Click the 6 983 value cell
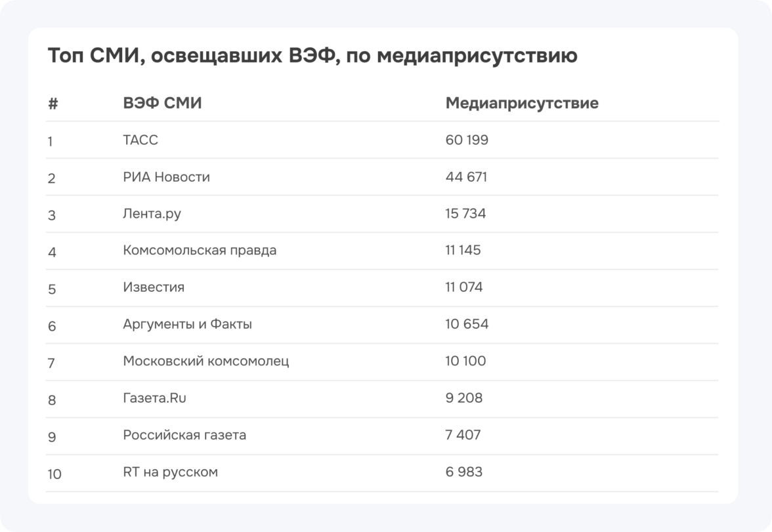The width and height of the screenshot is (772, 532). [x=464, y=472]
